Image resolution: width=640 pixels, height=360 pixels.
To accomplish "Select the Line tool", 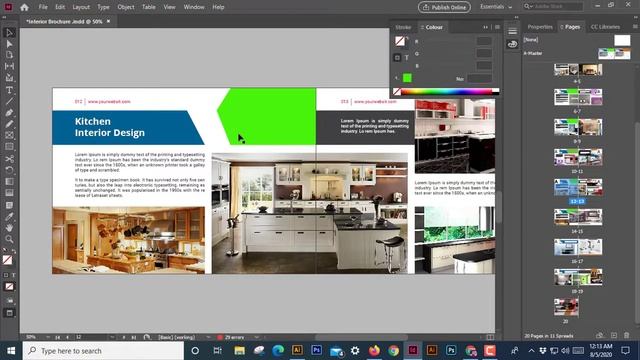I will pyautogui.click(x=9, y=101).
